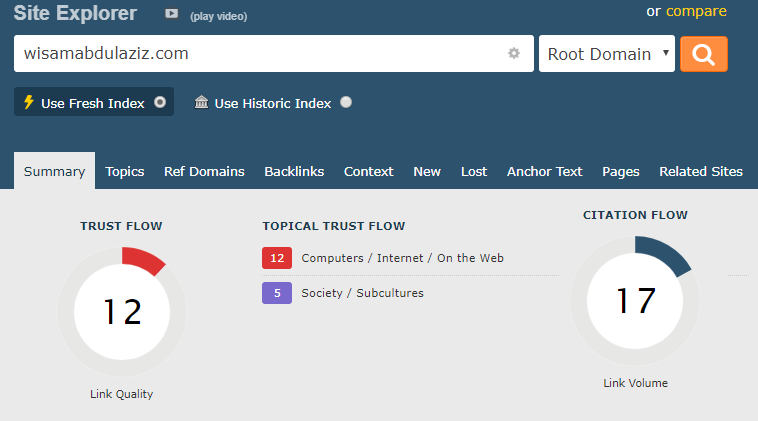Click the compare link

tap(696, 11)
